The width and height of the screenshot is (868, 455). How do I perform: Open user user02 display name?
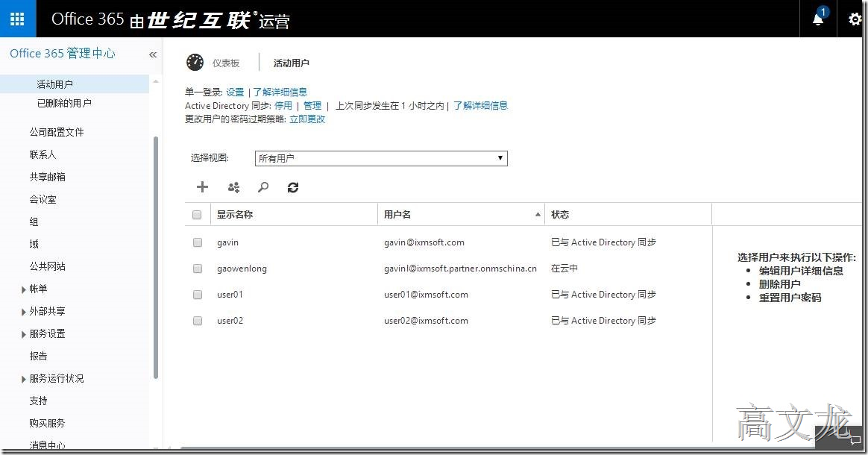point(230,321)
